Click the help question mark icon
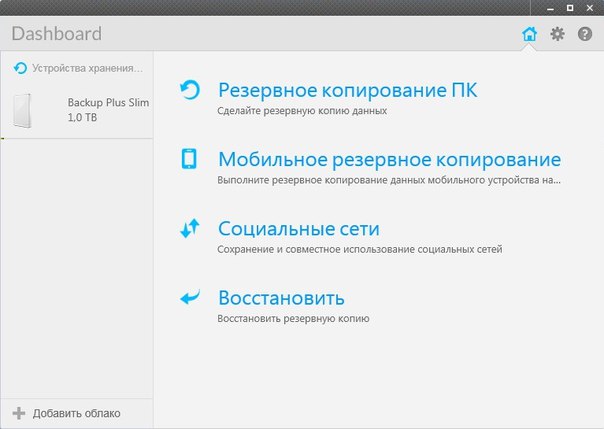Image resolution: width=604 pixels, height=429 pixels. pyautogui.click(x=585, y=34)
